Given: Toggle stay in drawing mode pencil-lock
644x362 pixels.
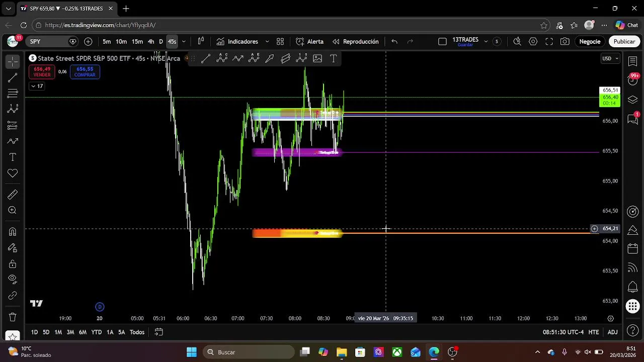Looking at the screenshot, I should click(13, 248).
